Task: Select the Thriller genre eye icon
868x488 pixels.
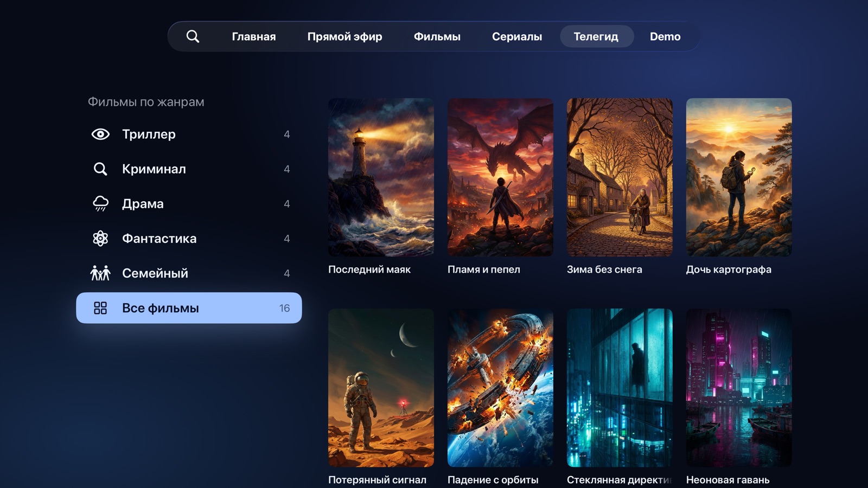Action: [100, 134]
